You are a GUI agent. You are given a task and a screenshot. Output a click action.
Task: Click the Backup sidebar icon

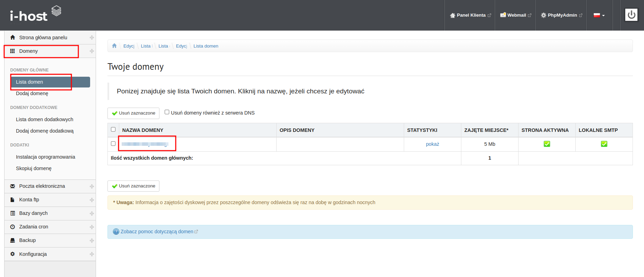[12, 240]
